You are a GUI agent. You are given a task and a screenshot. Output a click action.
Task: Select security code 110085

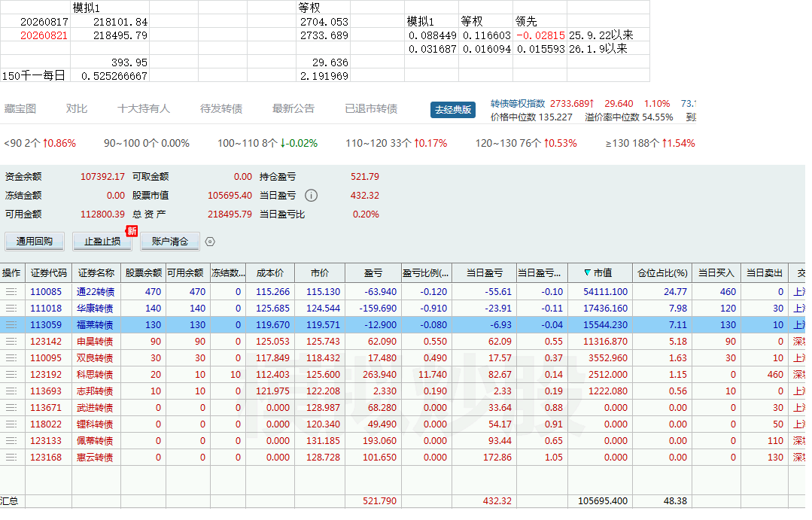(46, 291)
